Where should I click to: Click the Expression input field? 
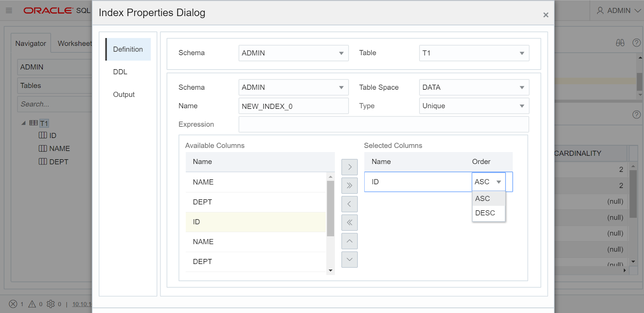(383, 124)
